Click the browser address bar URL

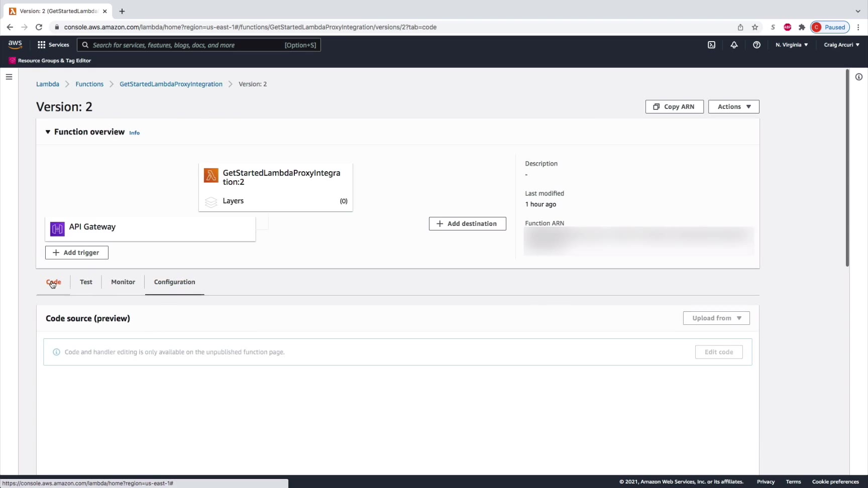[250, 27]
